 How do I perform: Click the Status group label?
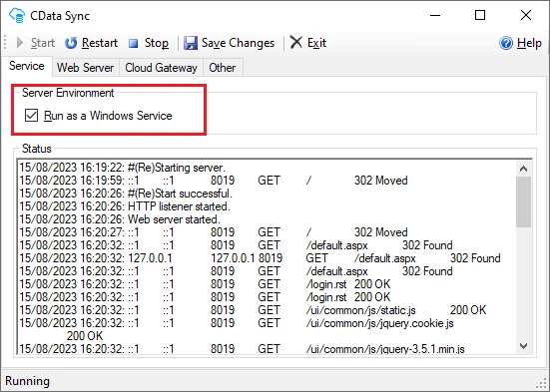tap(37, 149)
